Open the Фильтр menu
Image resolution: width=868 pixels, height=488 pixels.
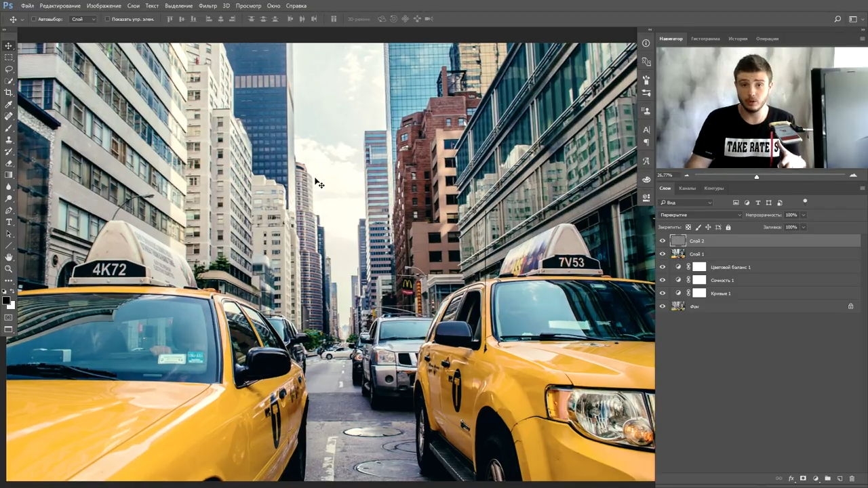coord(208,5)
